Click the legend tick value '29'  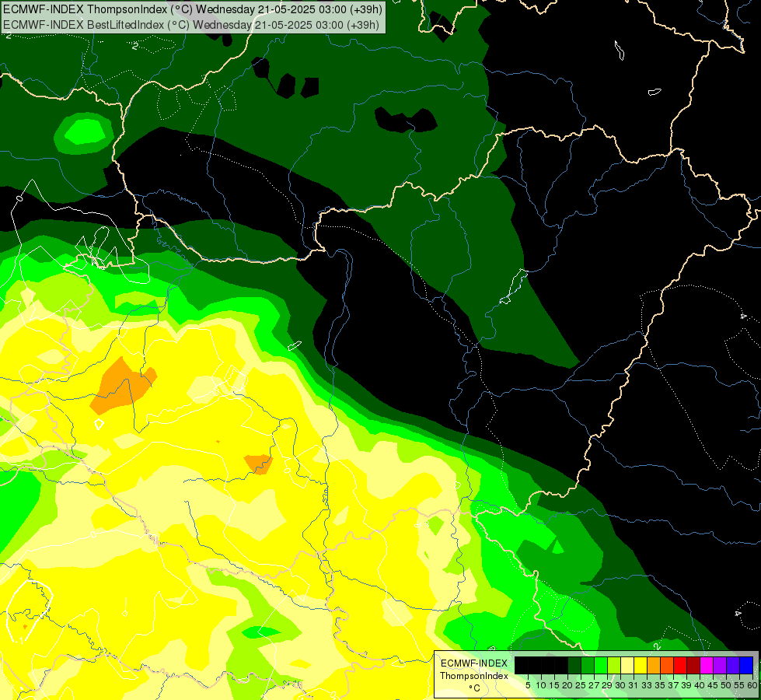pyautogui.click(x=607, y=685)
